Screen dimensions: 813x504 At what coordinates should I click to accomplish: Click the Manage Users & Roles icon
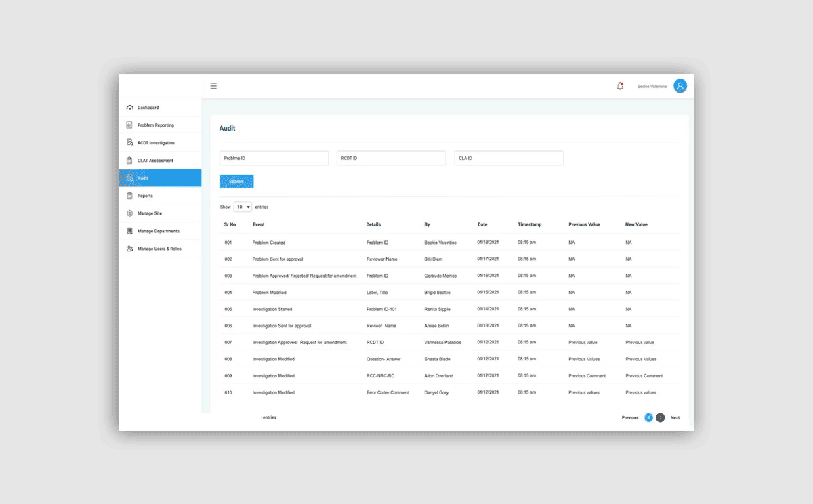(x=129, y=249)
